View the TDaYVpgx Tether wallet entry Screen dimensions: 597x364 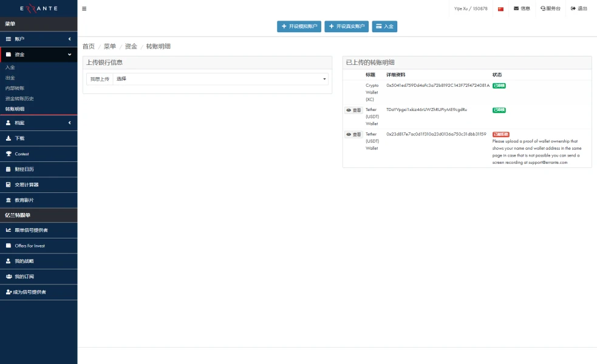click(x=353, y=110)
